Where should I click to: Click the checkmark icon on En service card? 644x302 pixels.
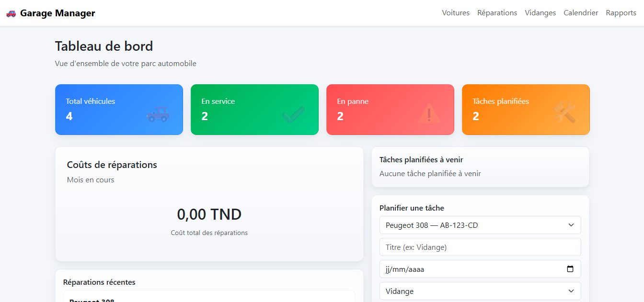[293, 114]
